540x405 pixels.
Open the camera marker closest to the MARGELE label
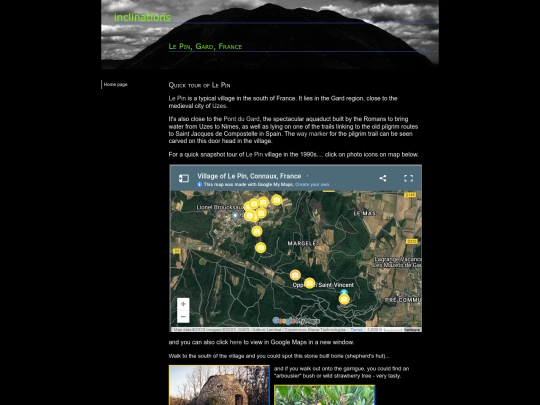(261, 247)
